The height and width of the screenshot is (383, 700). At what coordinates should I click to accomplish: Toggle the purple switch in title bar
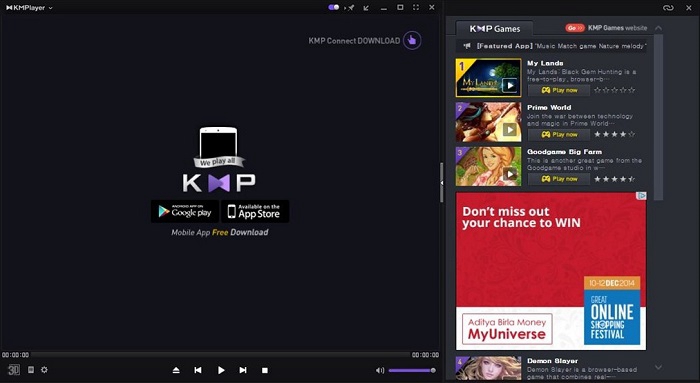(333, 7)
